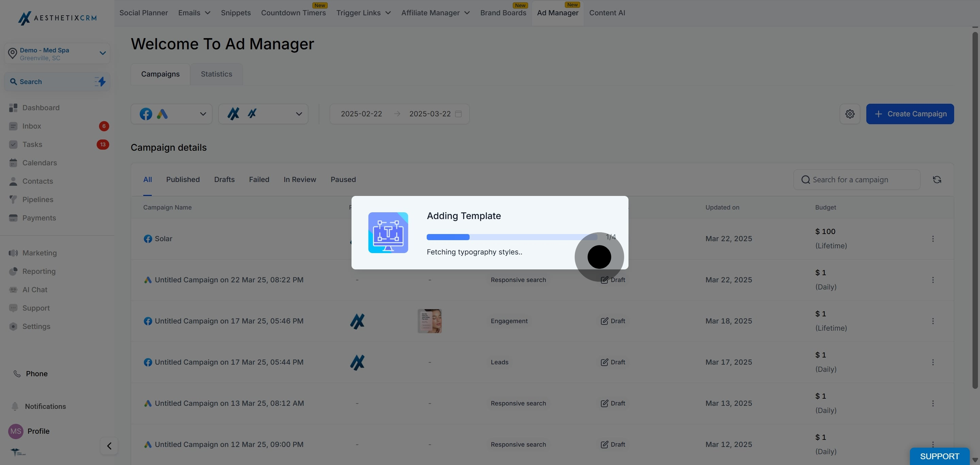Image resolution: width=980 pixels, height=465 pixels.
Task: Click the Phone icon in sidebar
Action: (x=17, y=374)
